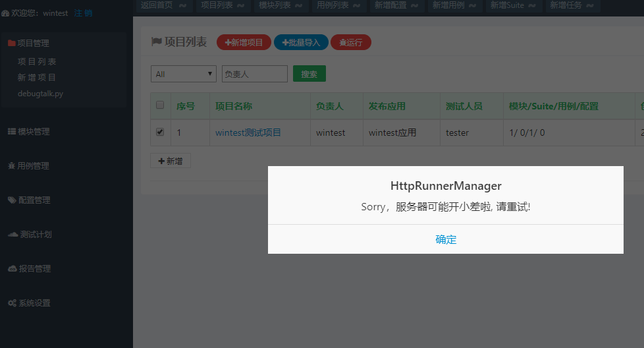644x348 pixels.
Task: Click the 用例管理 bug icon in sidebar
Action: (12, 166)
